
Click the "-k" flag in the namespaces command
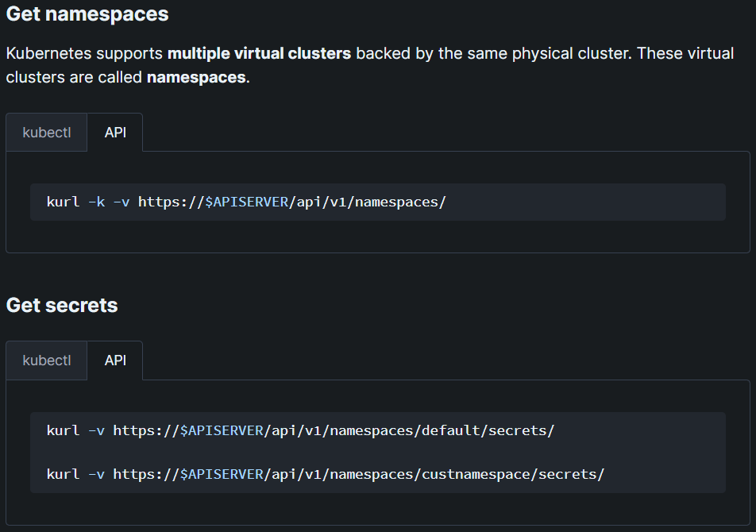point(96,202)
